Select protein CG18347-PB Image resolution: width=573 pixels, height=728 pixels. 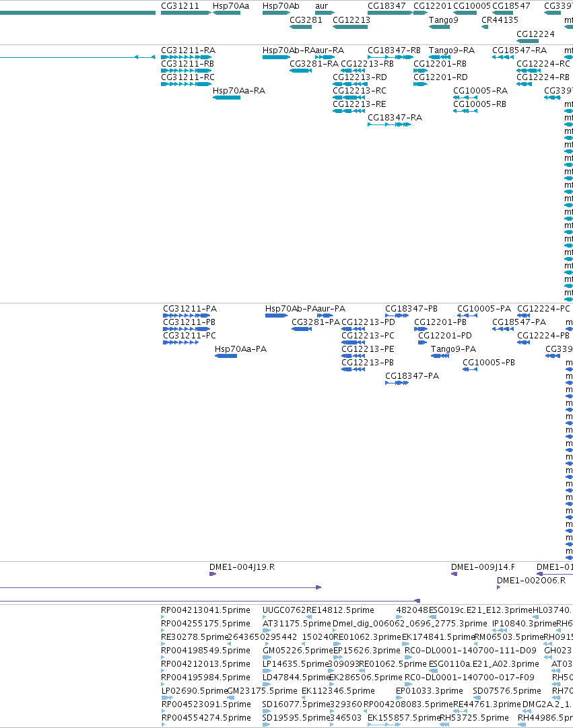(x=411, y=309)
